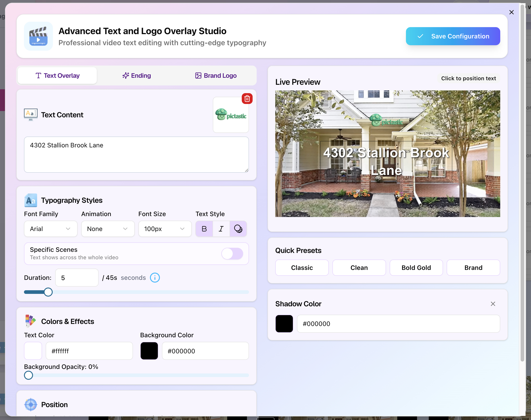Image resolution: width=531 pixels, height=420 pixels.
Task: Click the Duration seconds input field
Action: (x=77, y=278)
